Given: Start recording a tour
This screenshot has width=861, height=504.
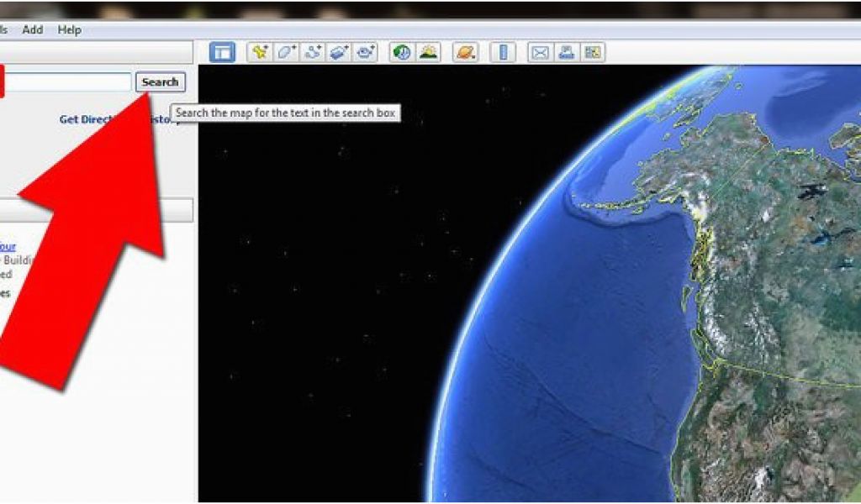Looking at the screenshot, I should click(x=365, y=53).
